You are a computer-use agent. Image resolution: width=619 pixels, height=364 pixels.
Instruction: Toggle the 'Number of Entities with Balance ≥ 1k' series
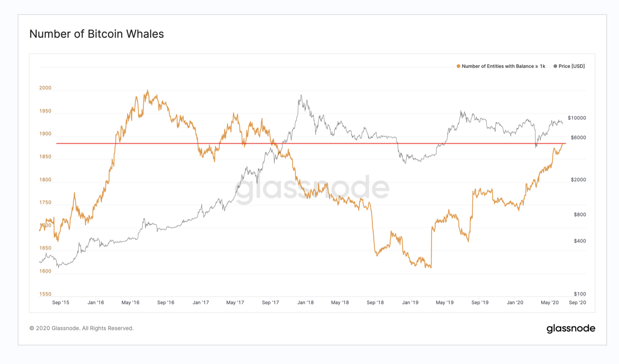[x=503, y=66]
